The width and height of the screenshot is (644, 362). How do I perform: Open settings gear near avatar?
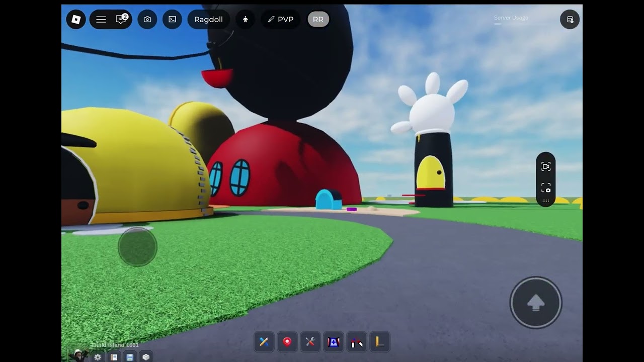pyautogui.click(x=98, y=357)
